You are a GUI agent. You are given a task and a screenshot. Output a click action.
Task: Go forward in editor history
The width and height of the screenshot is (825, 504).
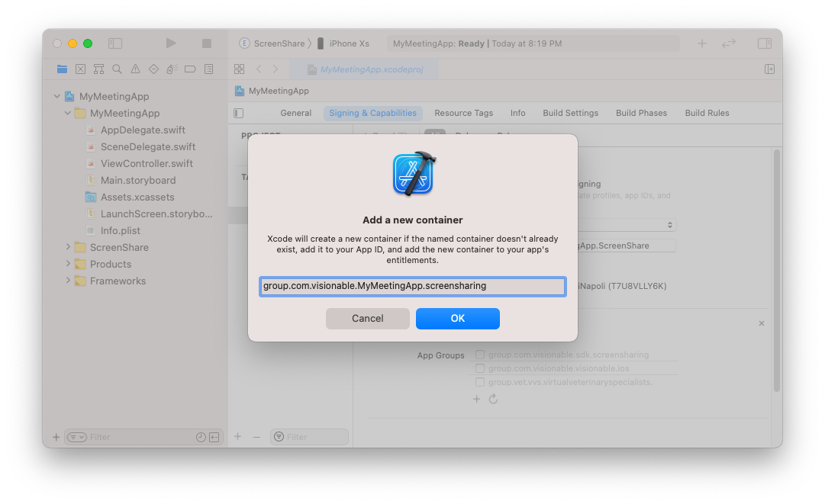[276, 69]
